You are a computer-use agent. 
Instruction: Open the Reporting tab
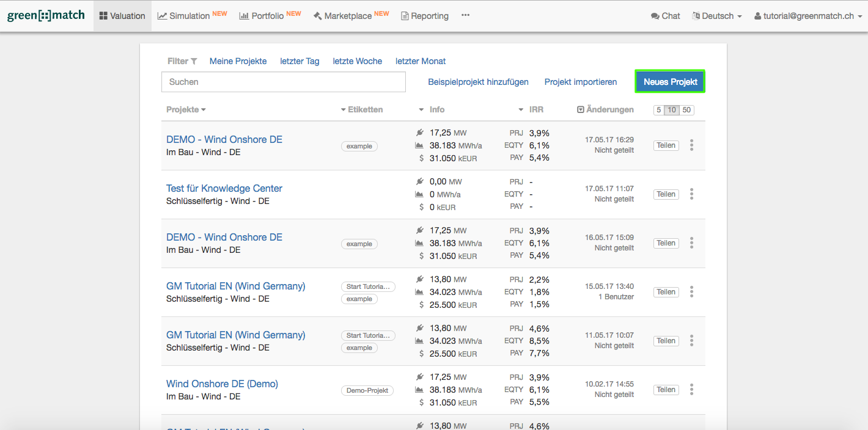[424, 16]
